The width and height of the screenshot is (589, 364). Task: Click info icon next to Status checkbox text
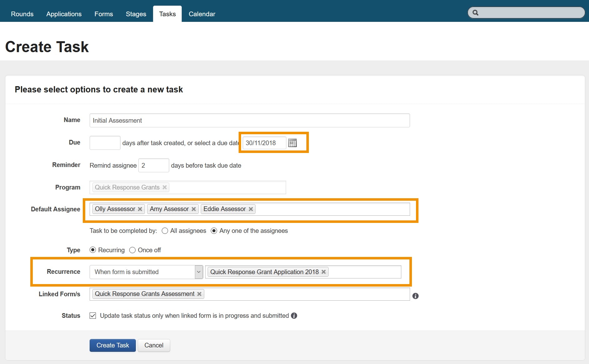click(294, 316)
